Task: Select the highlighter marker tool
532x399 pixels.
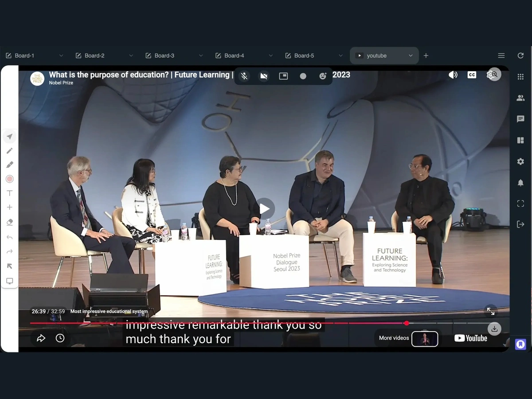Action: (9, 164)
